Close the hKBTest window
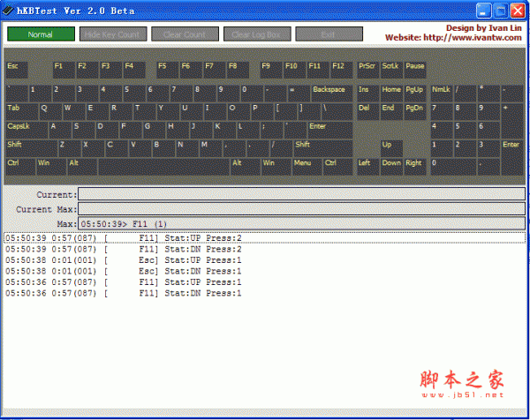The width and height of the screenshot is (530, 420). pyautogui.click(x=518, y=11)
